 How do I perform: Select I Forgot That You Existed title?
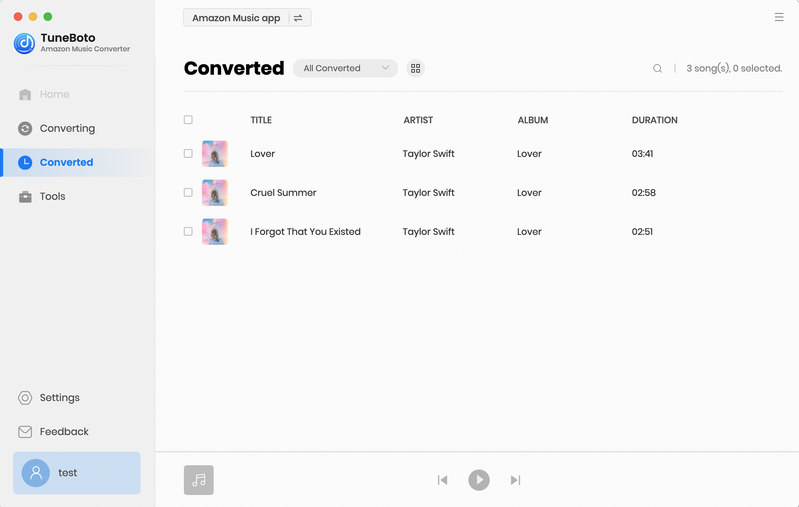point(305,232)
